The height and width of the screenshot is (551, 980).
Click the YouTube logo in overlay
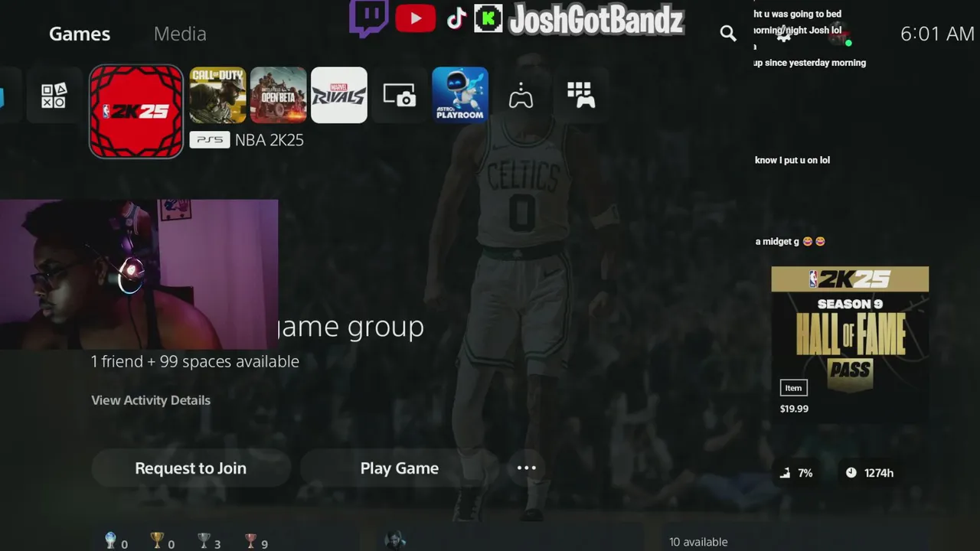[x=416, y=18]
